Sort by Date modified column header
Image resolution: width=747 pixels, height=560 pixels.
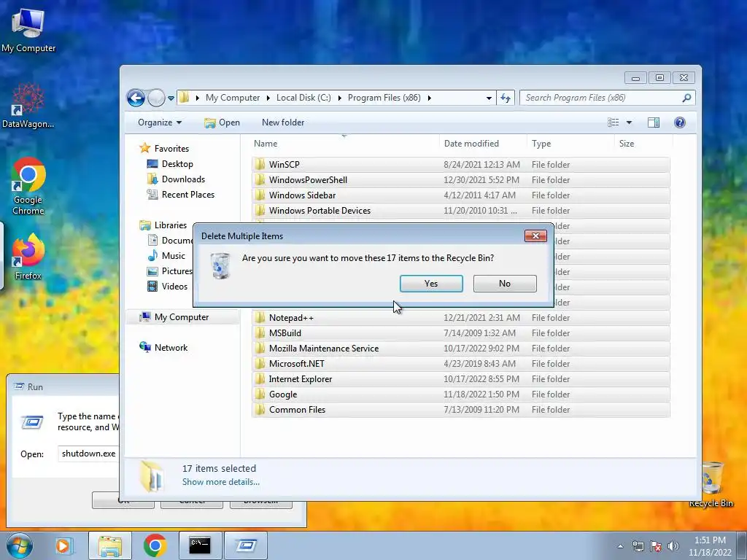(483, 144)
